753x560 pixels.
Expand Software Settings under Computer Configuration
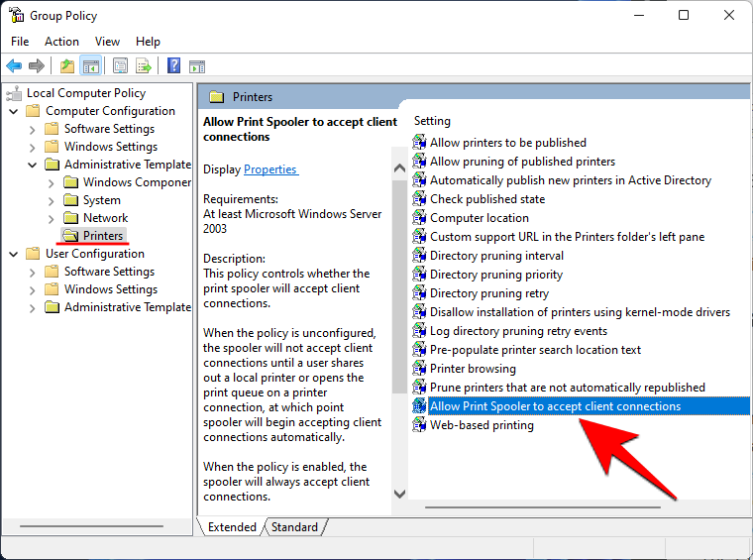[32, 130]
